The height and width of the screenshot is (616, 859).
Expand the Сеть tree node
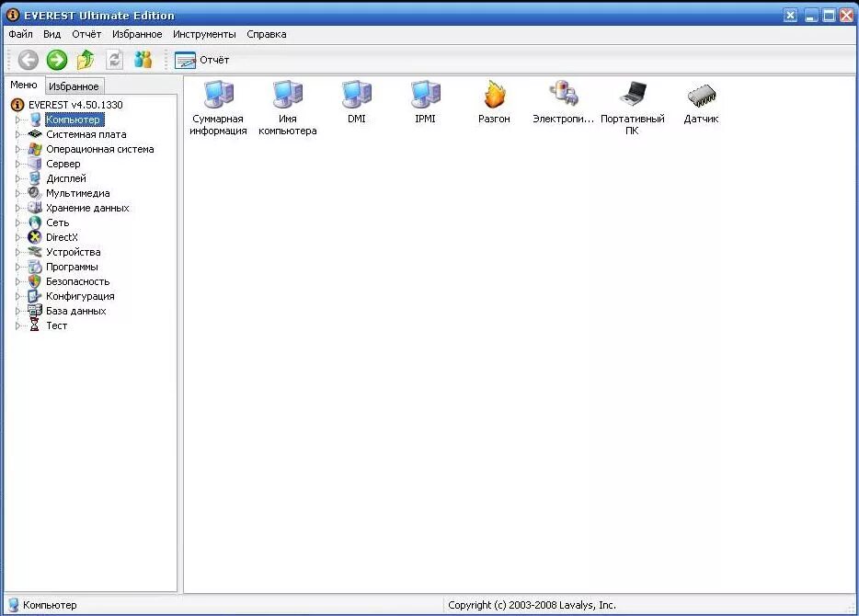(17, 222)
